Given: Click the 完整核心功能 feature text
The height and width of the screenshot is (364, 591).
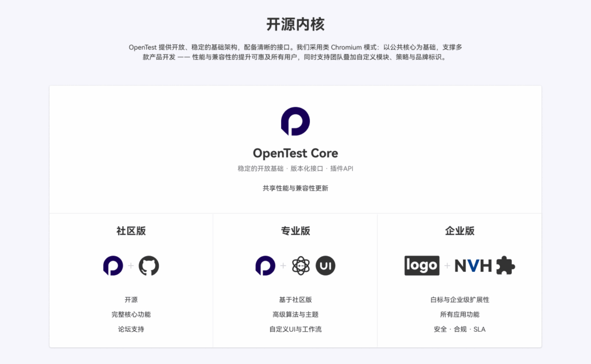Looking at the screenshot, I should tap(131, 314).
